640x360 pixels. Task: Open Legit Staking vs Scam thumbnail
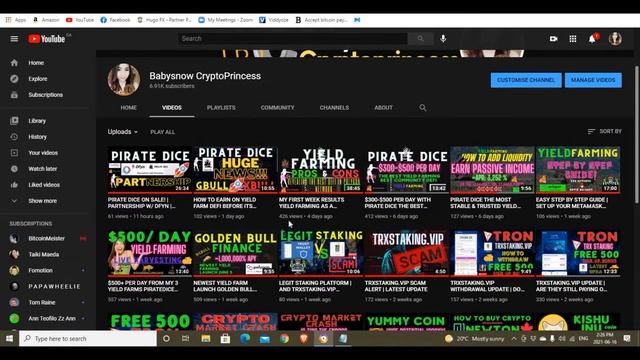click(321, 253)
